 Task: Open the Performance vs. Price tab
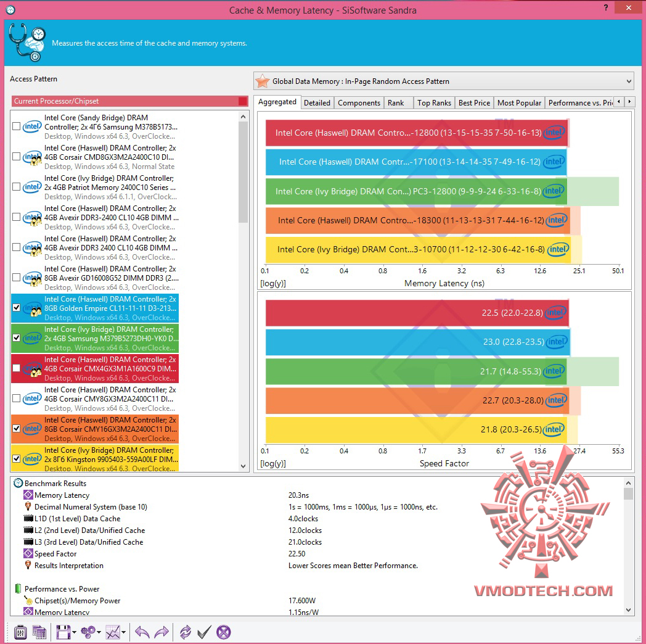tap(579, 102)
